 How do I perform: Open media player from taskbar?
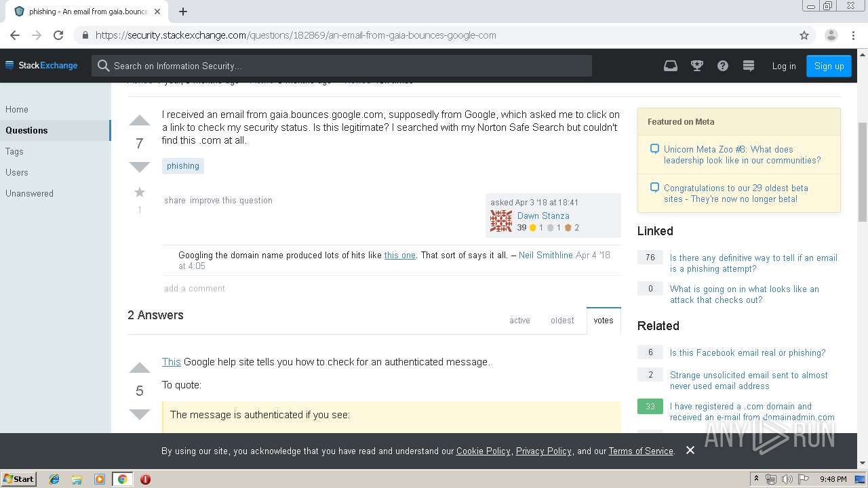100,479
